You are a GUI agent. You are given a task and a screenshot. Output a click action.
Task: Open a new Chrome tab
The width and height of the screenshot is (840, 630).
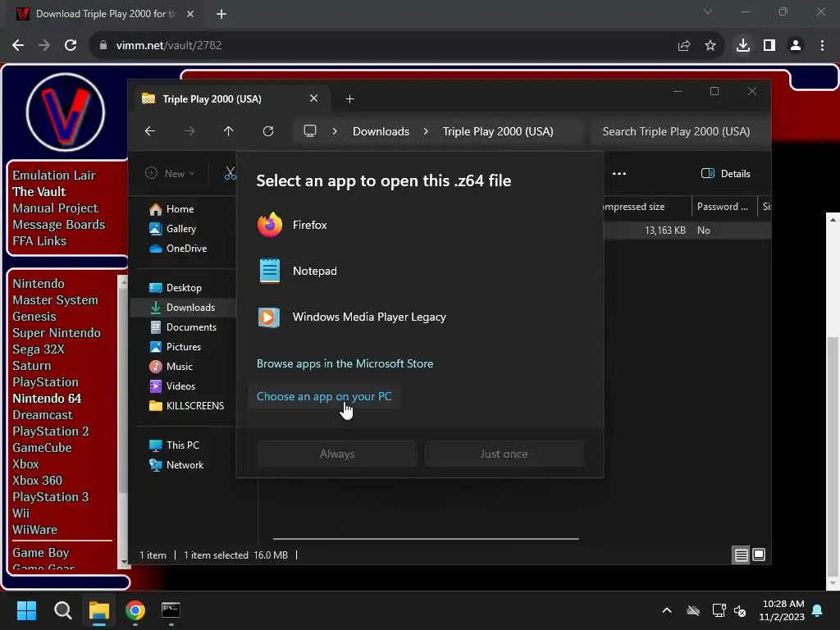pos(221,14)
